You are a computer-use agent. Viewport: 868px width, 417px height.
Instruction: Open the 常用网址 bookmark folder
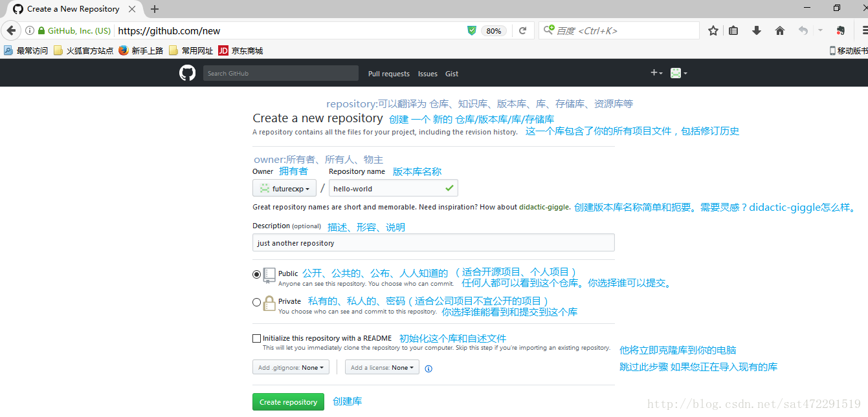(191, 50)
